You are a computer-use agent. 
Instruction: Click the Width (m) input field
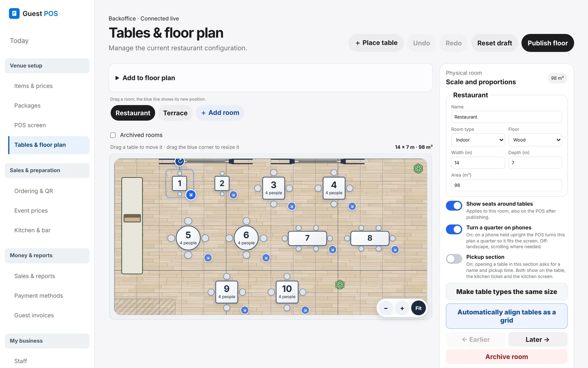click(x=478, y=163)
